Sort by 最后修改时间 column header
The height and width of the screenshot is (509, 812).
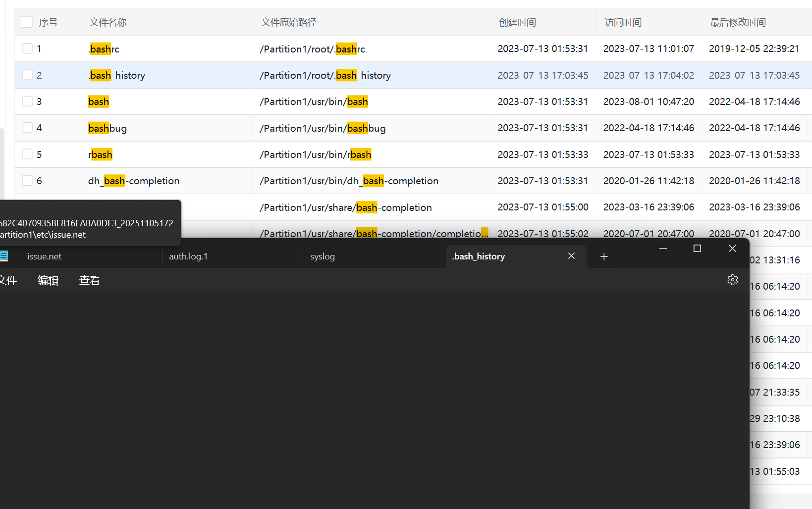pyautogui.click(x=738, y=22)
